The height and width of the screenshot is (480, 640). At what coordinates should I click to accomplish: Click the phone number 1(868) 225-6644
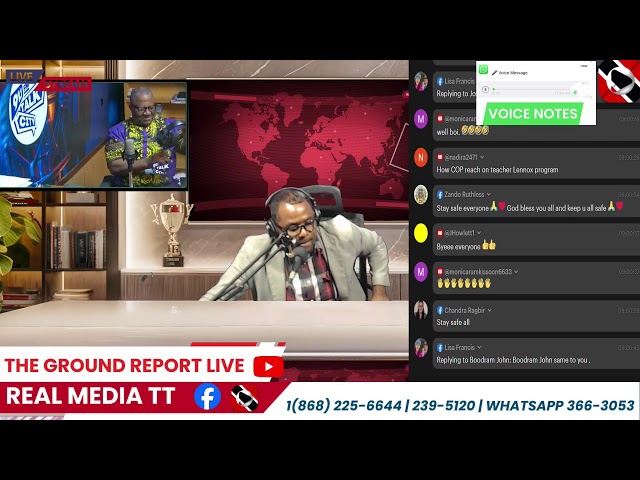(x=344, y=406)
